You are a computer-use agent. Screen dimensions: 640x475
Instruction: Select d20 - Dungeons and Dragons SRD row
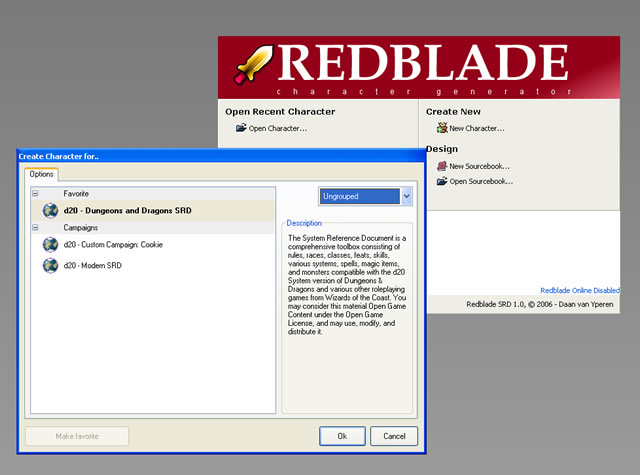[153, 211]
